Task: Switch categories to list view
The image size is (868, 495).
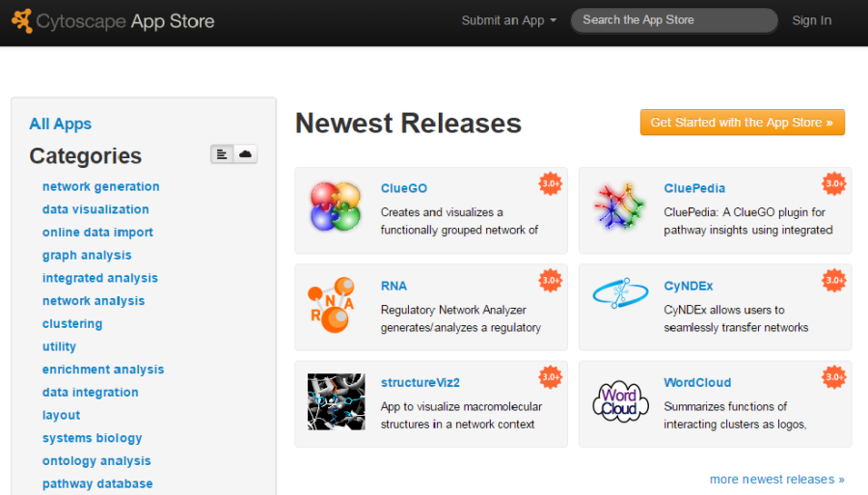Action: (x=222, y=154)
